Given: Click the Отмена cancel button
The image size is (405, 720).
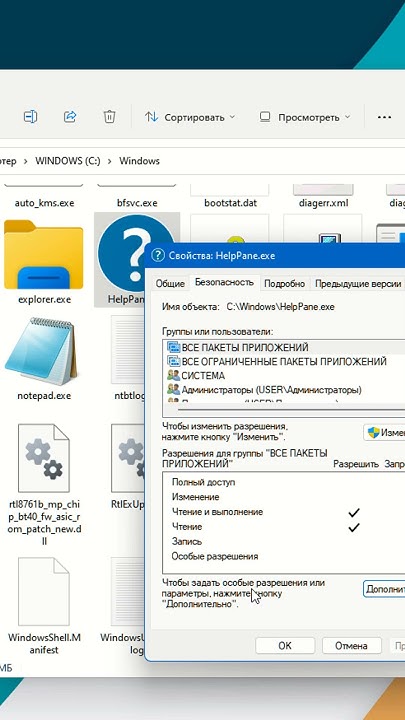Looking at the screenshot, I should (x=351, y=646).
